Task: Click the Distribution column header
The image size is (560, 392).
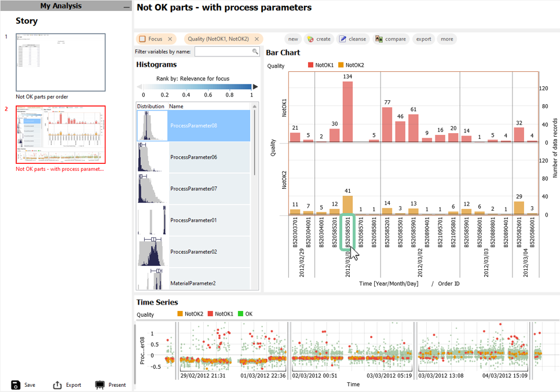Action: pyautogui.click(x=151, y=107)
